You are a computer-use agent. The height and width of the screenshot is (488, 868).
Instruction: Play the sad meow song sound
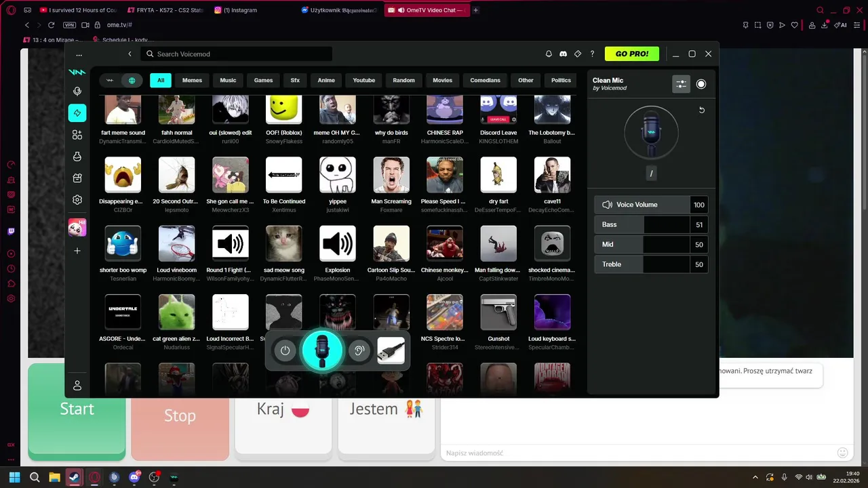click(x=283, y=243)
